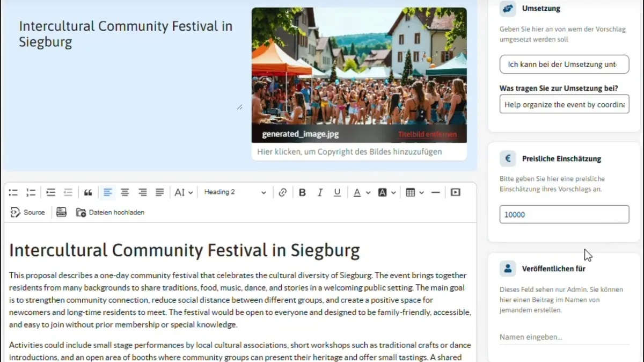The height and width of the screenshot is (362, 644).
Task: Click Titelbild entfernen link
Action: click(427, 134)
